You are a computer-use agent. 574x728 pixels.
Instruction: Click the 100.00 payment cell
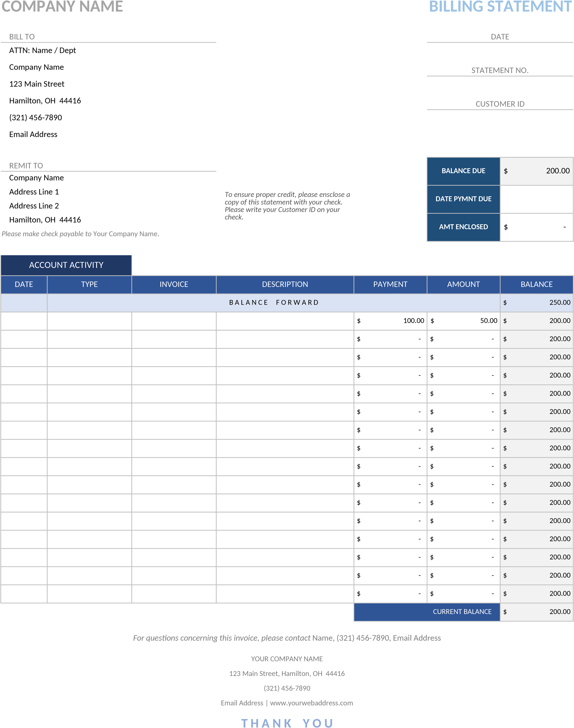pos(391,321)
